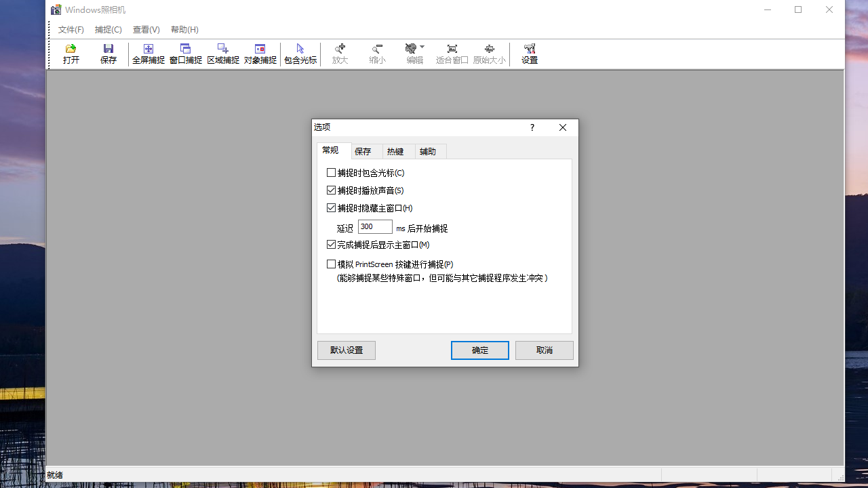Zoom in using the 放大 toolbar icon
Image resolution: width=868 pixels, height=488 pixels.
tap(340, 54)
